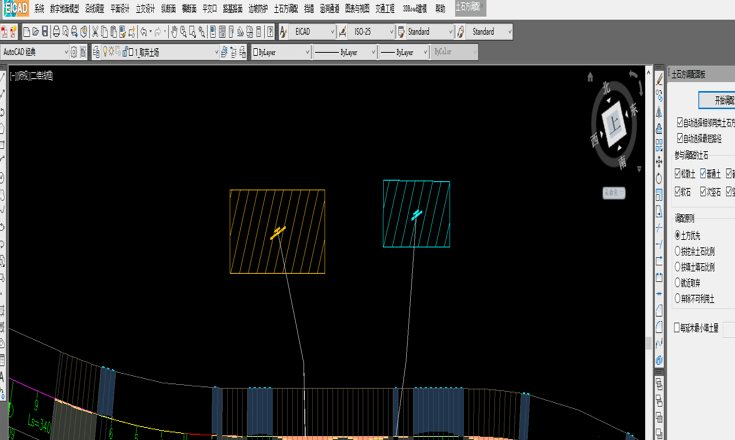Click the yellow hatched borrow-pit rectangle

278,231
